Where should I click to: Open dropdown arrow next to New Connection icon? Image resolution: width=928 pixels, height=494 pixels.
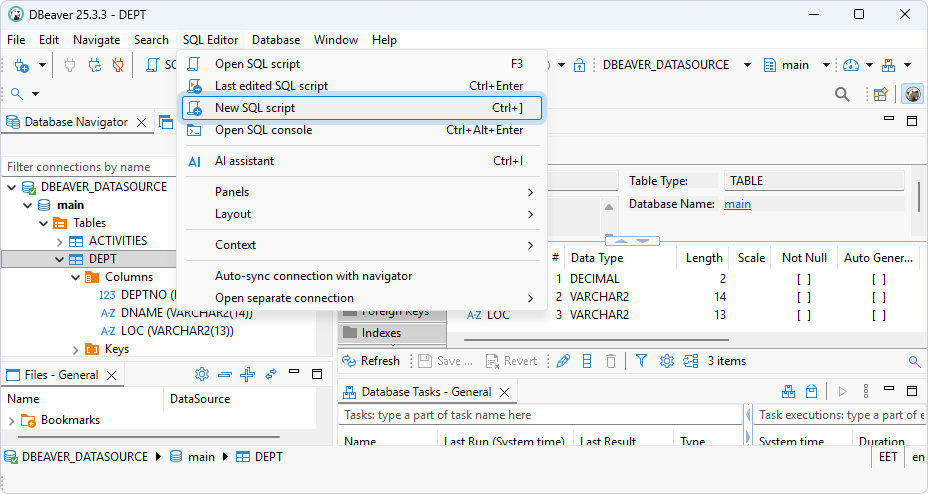(42, 65)
